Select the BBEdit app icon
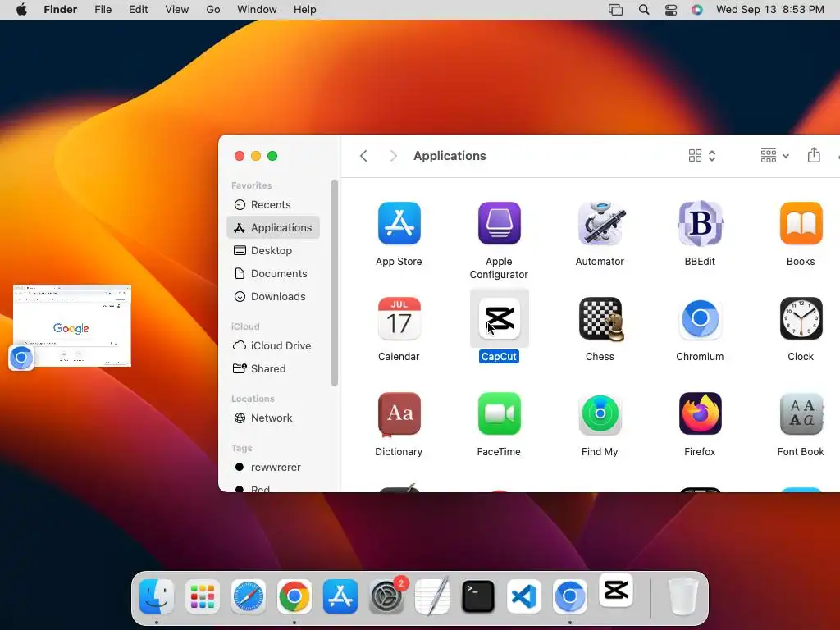Screen dimensions: 840x630 (x=701, y=223)
